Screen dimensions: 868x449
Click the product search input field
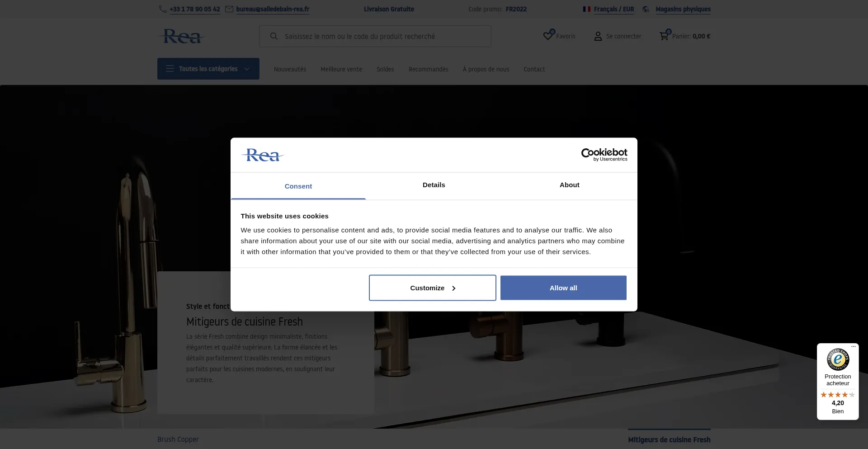pyautogui.click(x=384, y=36)
